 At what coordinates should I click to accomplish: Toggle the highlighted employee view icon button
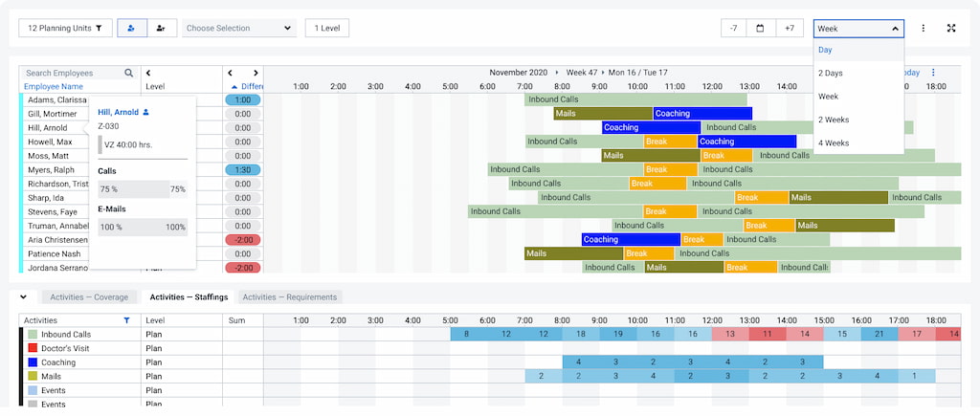point(132,28)
